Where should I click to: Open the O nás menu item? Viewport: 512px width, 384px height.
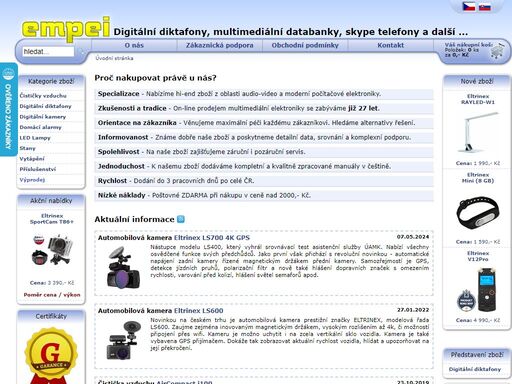coord(134,45)
